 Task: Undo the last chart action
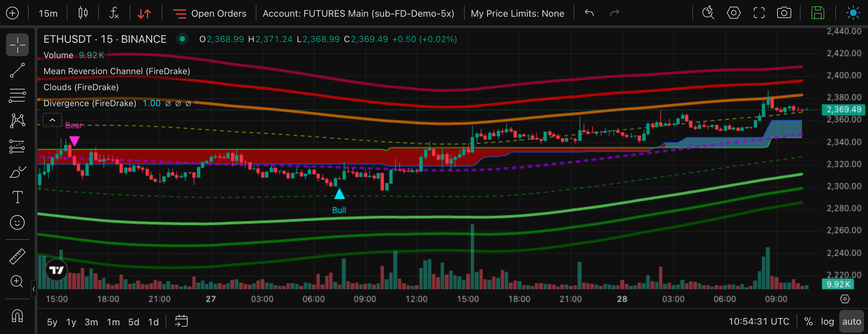coord(589,13)
